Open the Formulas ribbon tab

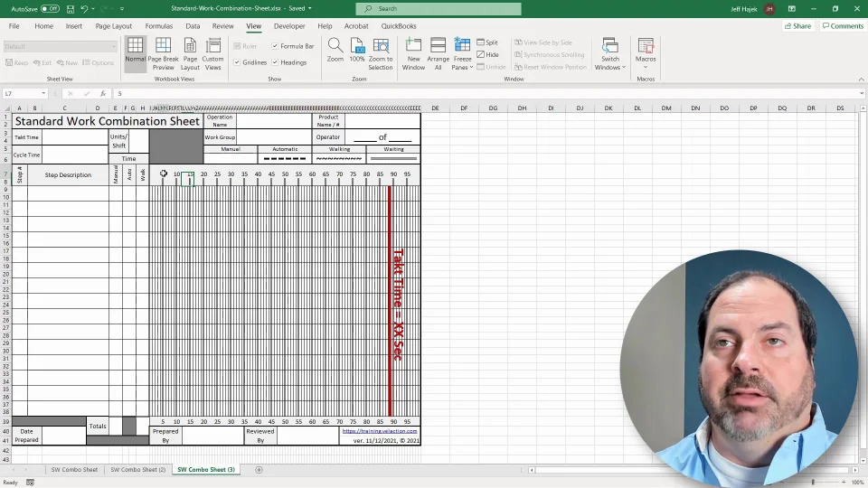coord(158,26)
